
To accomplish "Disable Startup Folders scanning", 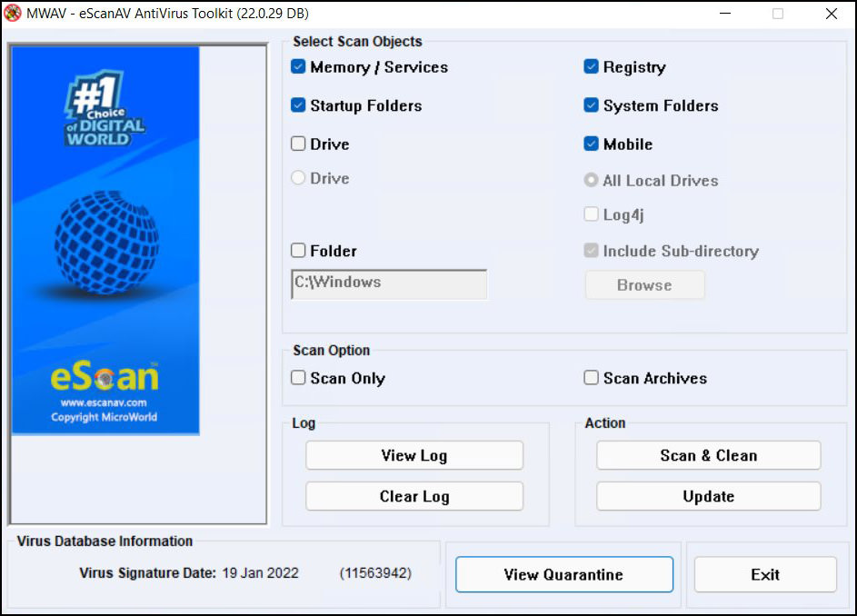I will [298, 105].
